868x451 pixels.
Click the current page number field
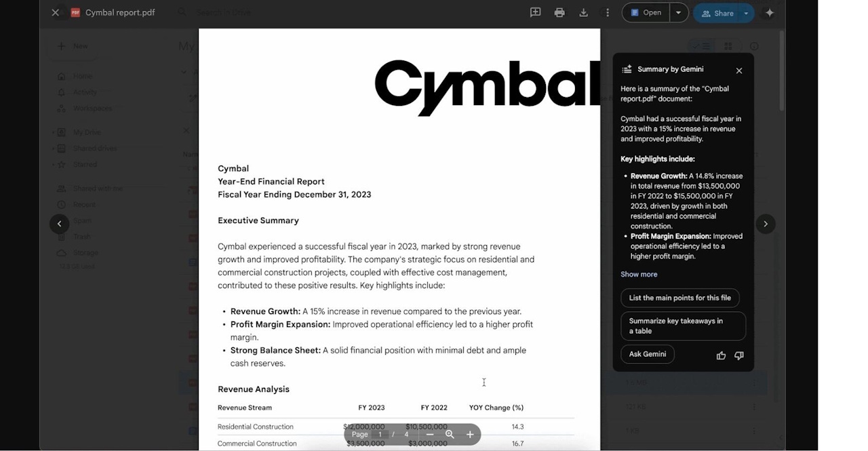point(380,435)
